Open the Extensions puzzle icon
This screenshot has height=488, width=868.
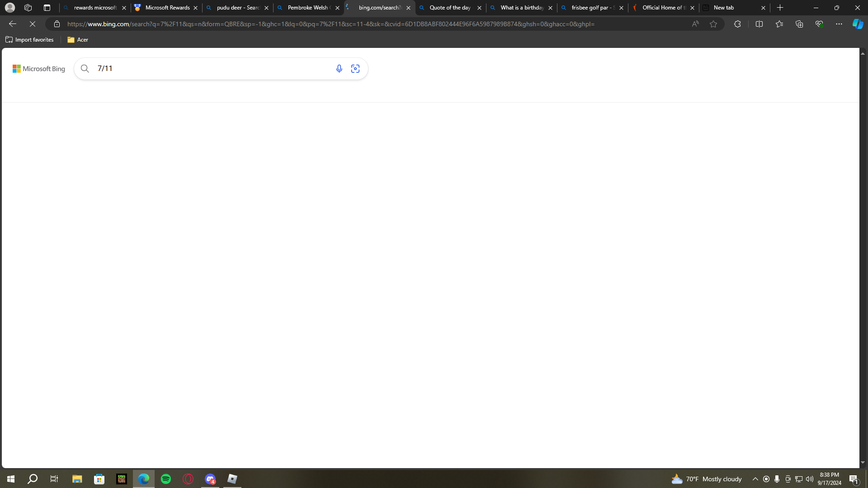click(737, 24)
